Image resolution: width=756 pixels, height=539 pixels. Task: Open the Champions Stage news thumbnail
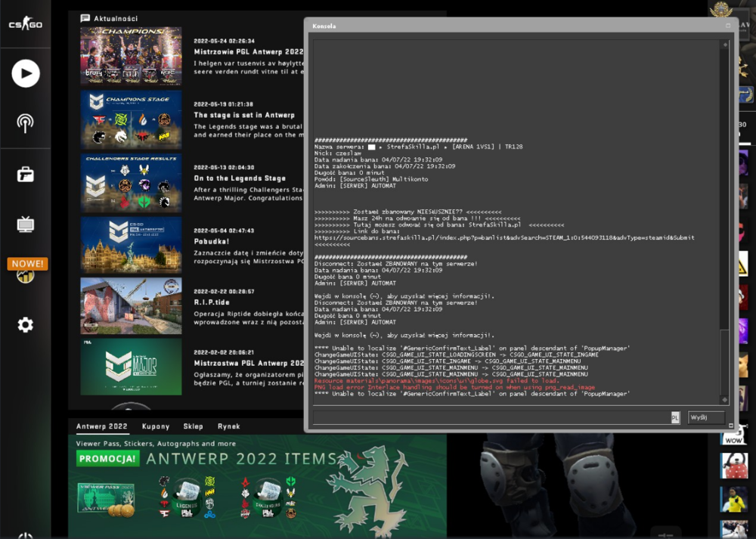pyautogui.click(x=131, y=119)
